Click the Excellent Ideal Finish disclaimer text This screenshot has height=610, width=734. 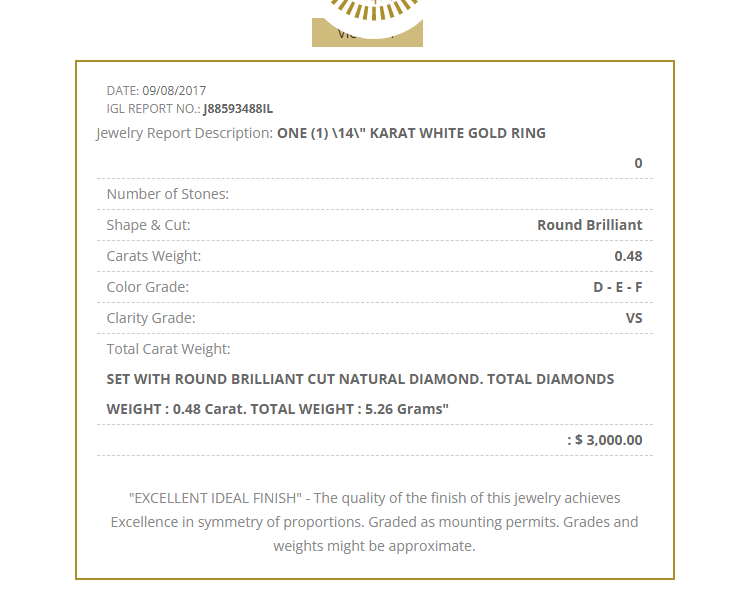(374, 522)
